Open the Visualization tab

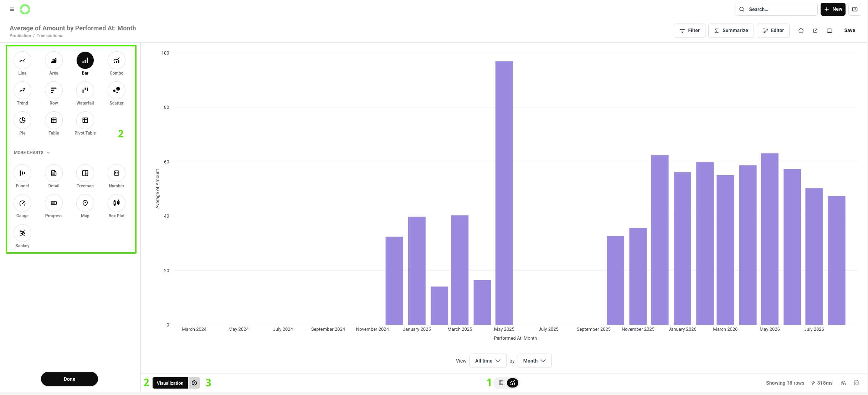pos(170,383)
